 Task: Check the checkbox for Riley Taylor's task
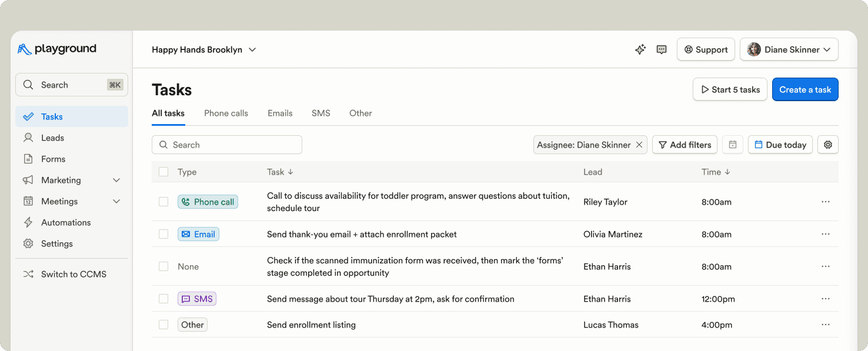point(163,202)
